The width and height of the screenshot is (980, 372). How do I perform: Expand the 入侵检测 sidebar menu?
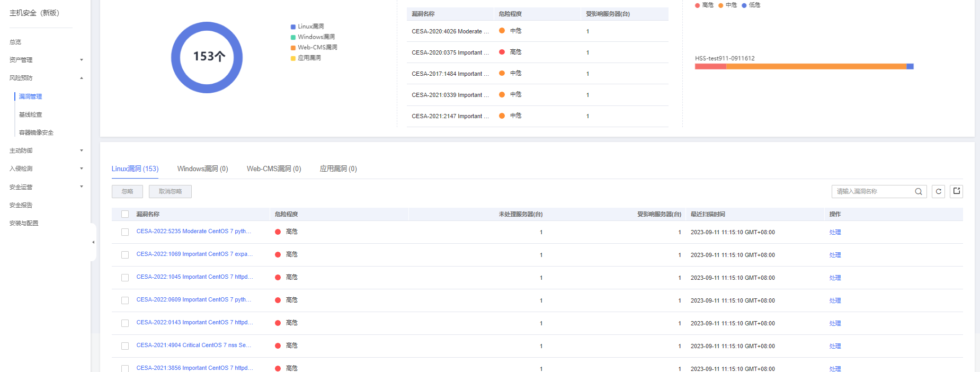point(82,169)
